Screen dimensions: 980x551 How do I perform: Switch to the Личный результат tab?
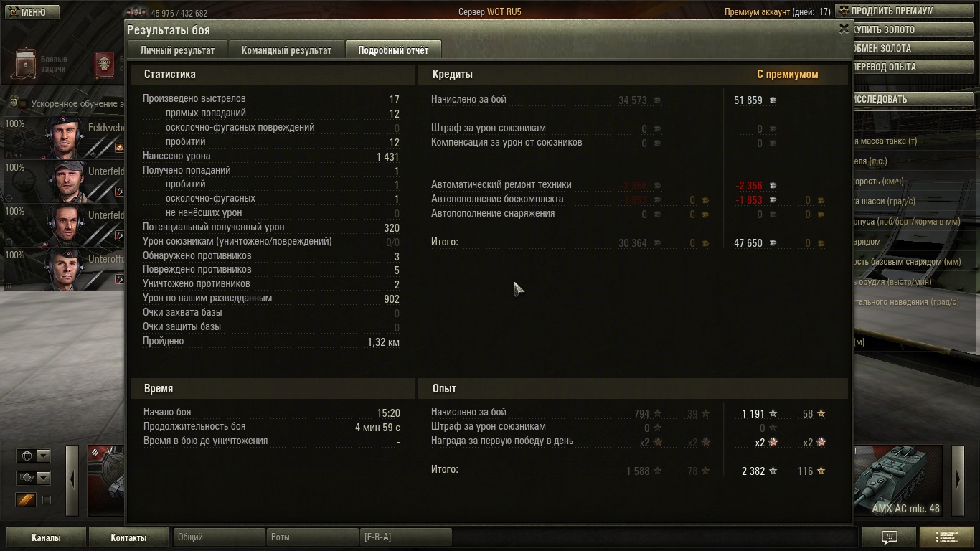177,50
